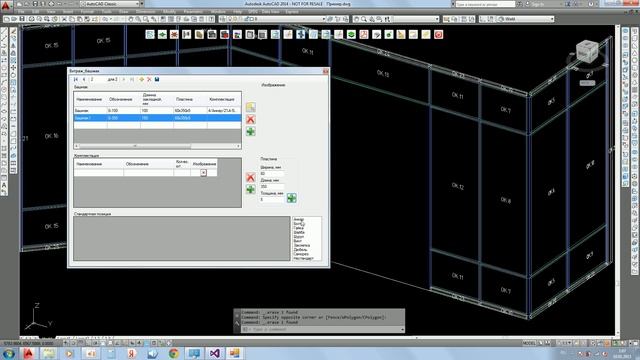Image resolution: width=640 pixels, height=360 pixels.
Task: Select 'Гайка' in the fastener list
Action: (298, 228)
